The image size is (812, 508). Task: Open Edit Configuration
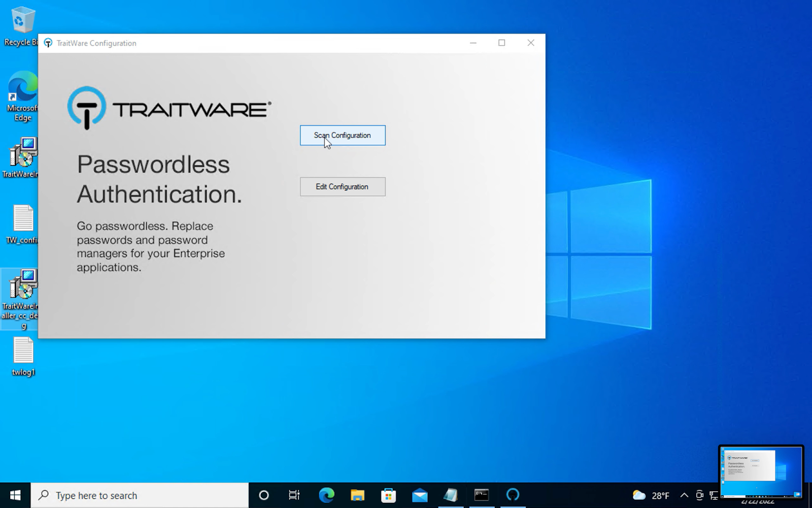tap(343, 186)
